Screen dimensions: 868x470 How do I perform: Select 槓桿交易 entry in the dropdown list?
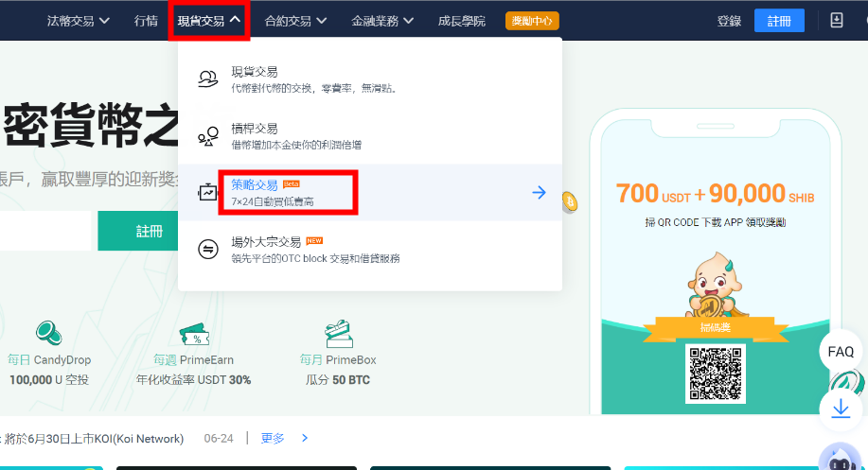click(370, 136)
